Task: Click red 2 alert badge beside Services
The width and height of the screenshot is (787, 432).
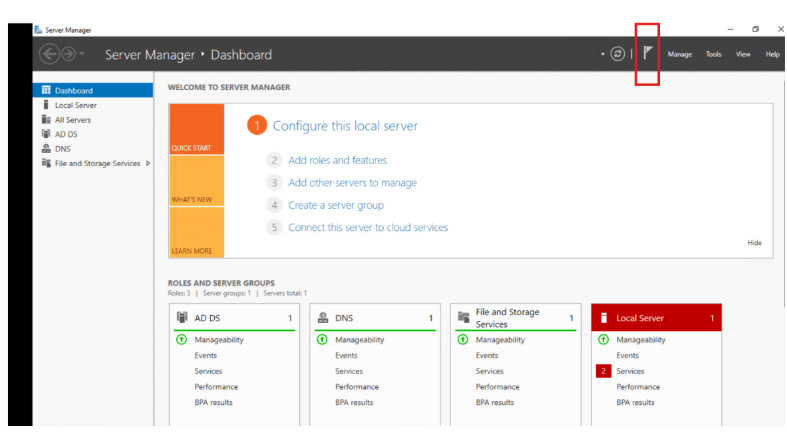Action: click(x=603, y=371)
